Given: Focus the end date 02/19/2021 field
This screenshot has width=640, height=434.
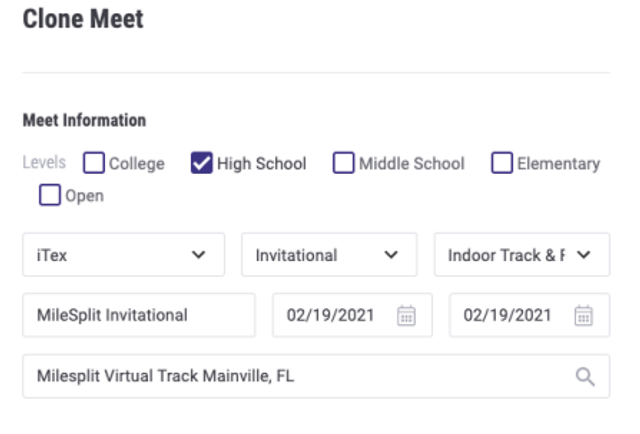Looking at the screenshot, I should tap(529, 315).
